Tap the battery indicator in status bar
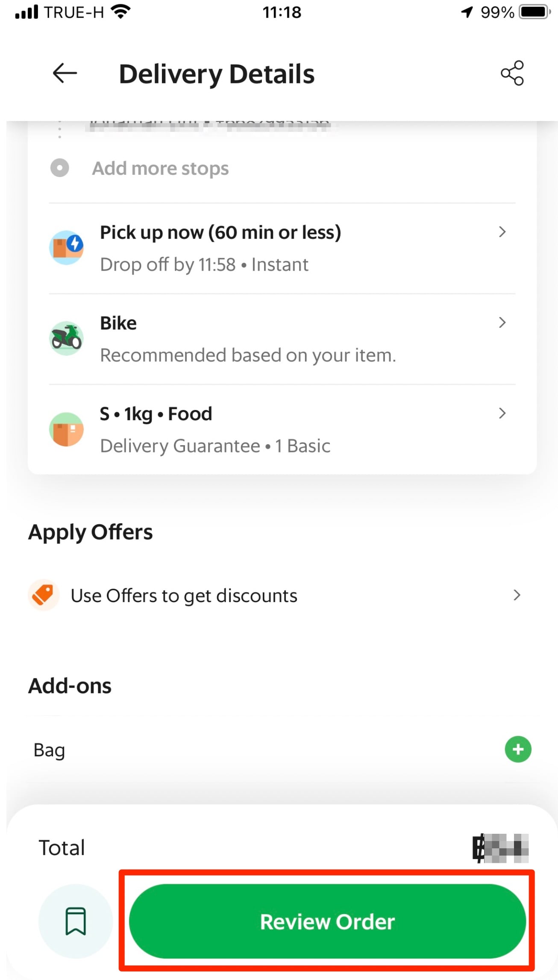 coord(534,12)
